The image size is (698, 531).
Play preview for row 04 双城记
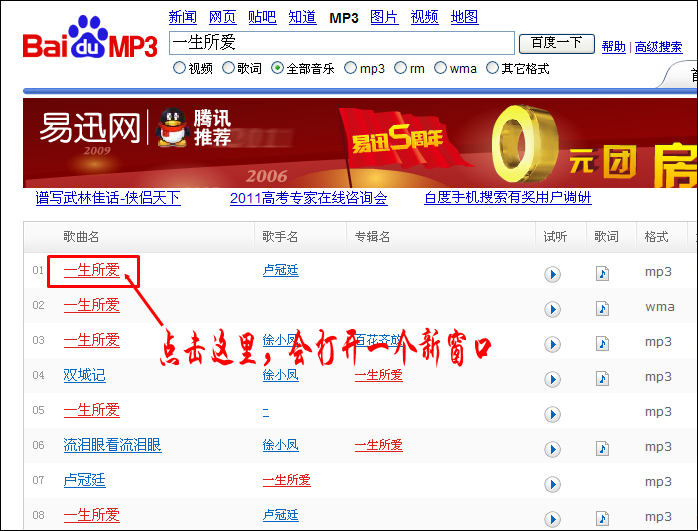click(552, 379)
